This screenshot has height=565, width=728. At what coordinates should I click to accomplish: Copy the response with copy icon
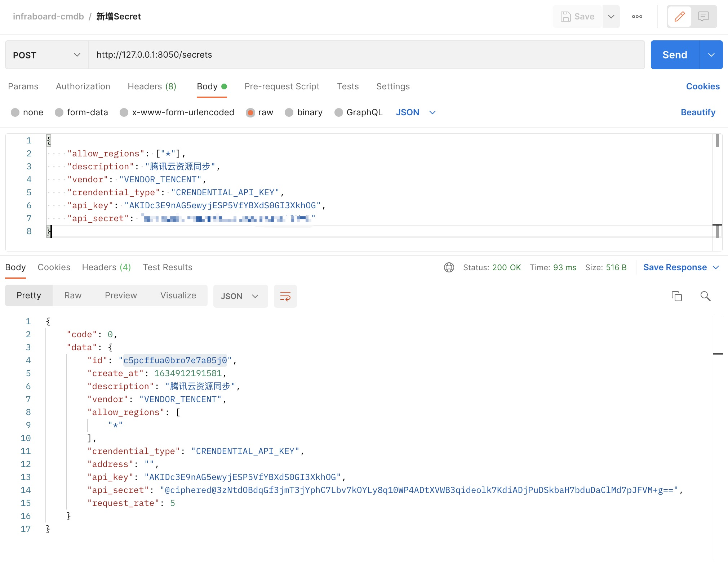coord(677,296)
